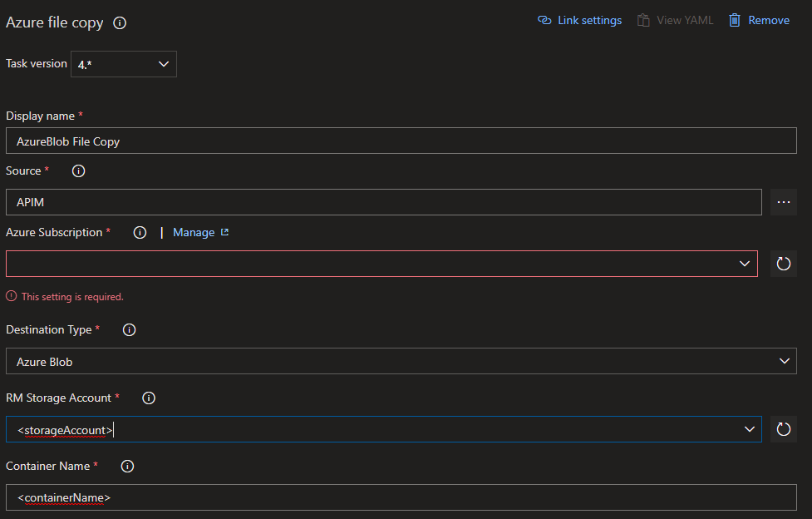Open the Destination Type dropdown
The width and height of the screenshot is (812, 519).
783,361
